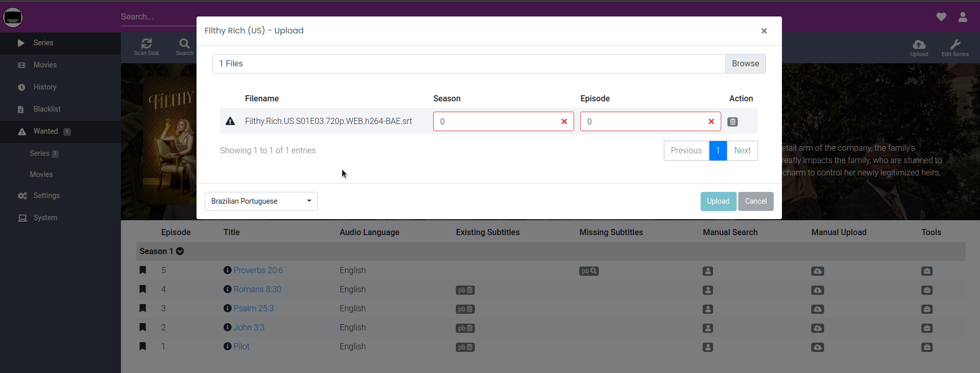Open manual search for Romans 8:30

708,290
